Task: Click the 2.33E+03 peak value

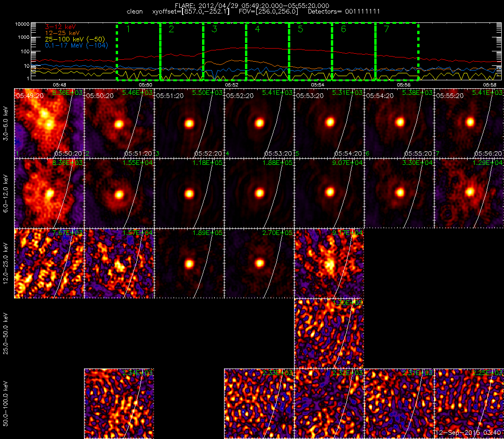Action: (x=277, y=373)
